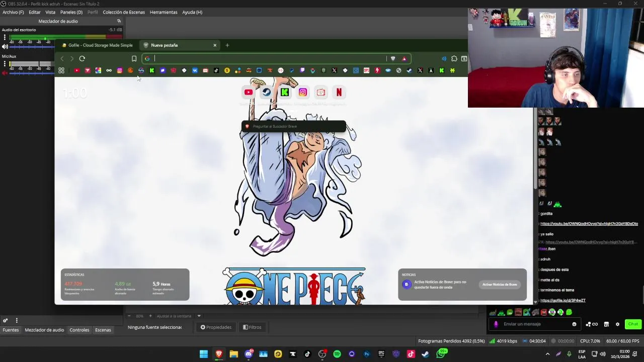Open the YouTube bookmark in bookmarks bar

[76, 70]
